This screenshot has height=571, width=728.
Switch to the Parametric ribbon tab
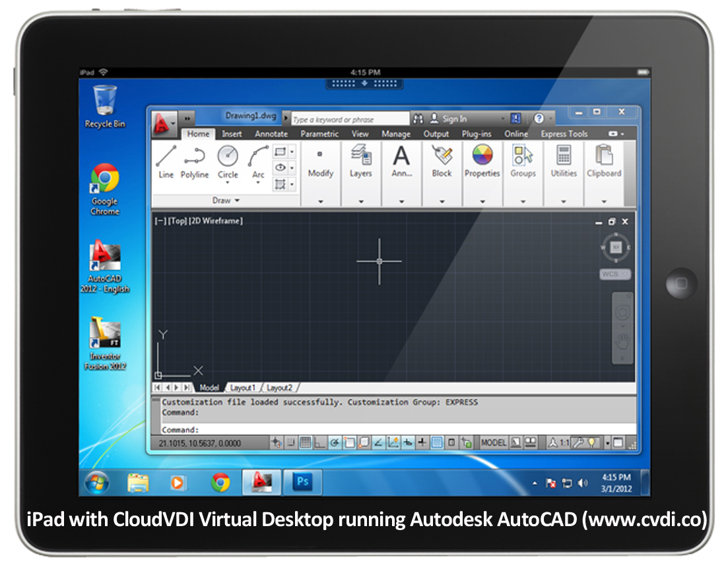click(319, 134)
